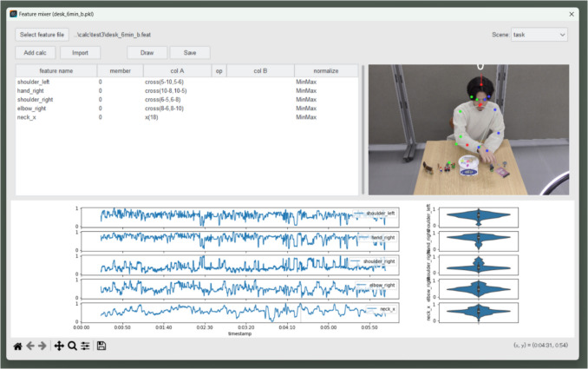588x369 pixels.
Task: Click the op column header
Action: coord(219,70)
